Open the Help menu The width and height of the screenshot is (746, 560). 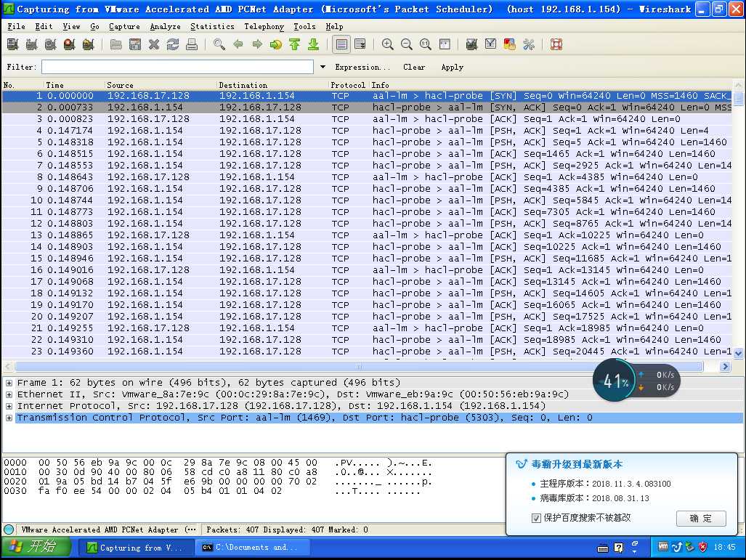click(334, 27)
